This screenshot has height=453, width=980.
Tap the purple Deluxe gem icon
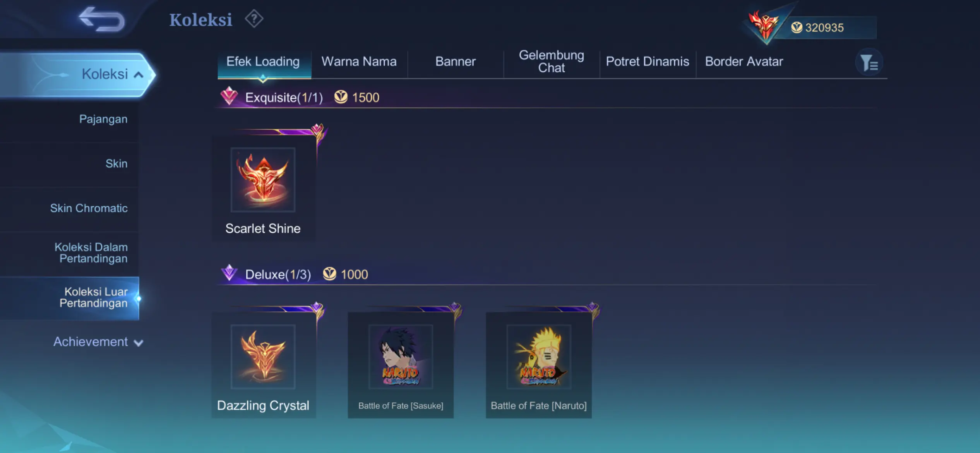click(229, 273)
